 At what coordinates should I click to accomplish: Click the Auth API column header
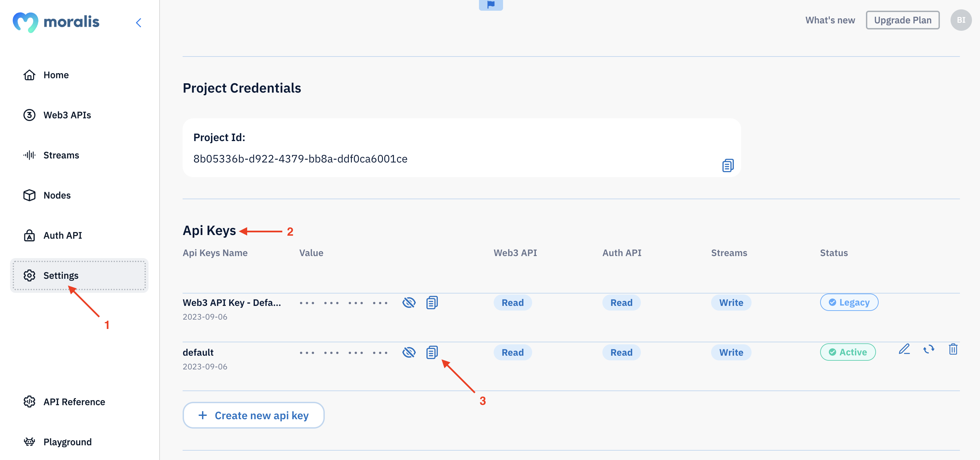[622, 253]
